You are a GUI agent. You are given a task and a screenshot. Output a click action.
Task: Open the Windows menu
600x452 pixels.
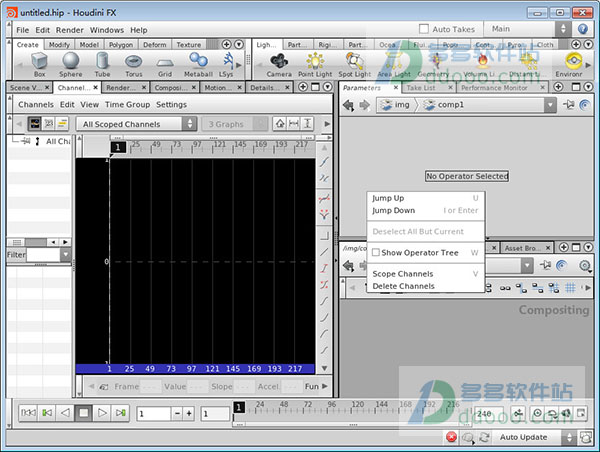(107, 30)
